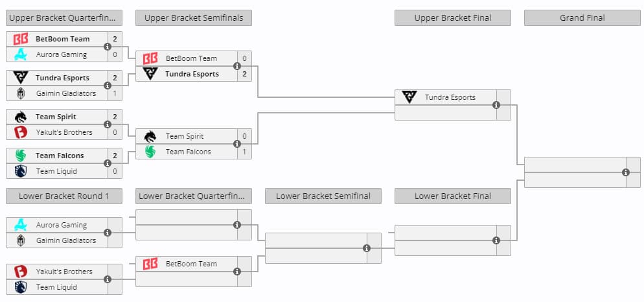Open info icon for Aurora vs Gaimin lower bracket

coord(108,233)
